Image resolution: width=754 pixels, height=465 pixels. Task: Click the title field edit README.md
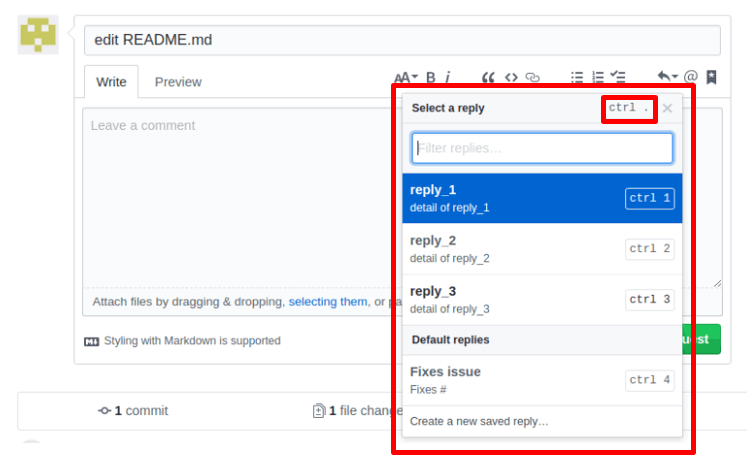[x=402, y=40]
